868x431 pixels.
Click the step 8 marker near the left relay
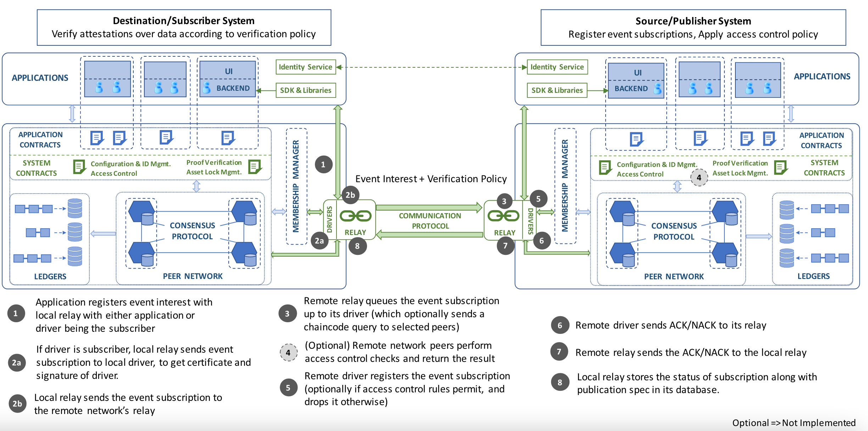coord(357,245)
